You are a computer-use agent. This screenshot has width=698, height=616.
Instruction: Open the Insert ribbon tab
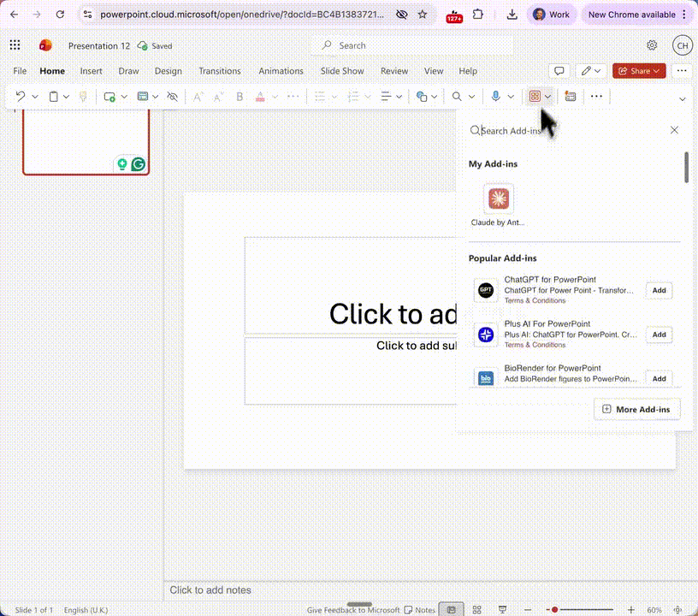(x=91, y=71)
